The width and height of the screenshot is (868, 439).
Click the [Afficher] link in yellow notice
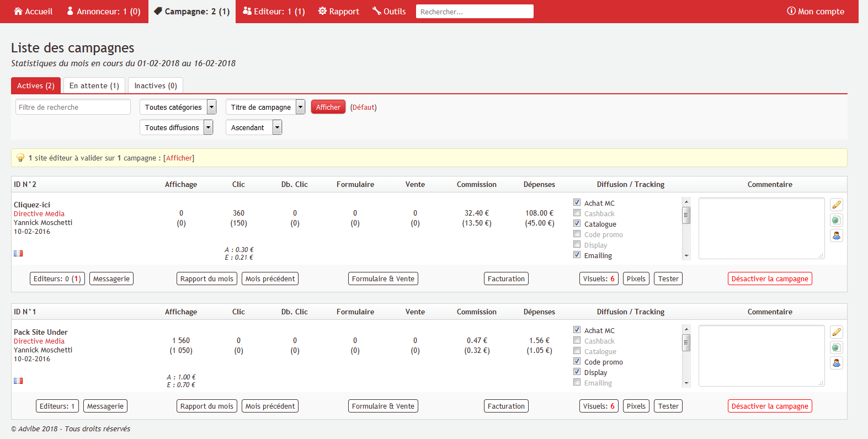(x=179, y=158)
